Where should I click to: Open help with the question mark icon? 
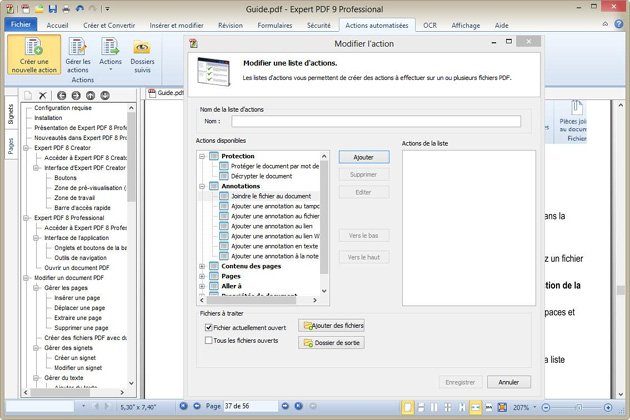coord(619,24)
